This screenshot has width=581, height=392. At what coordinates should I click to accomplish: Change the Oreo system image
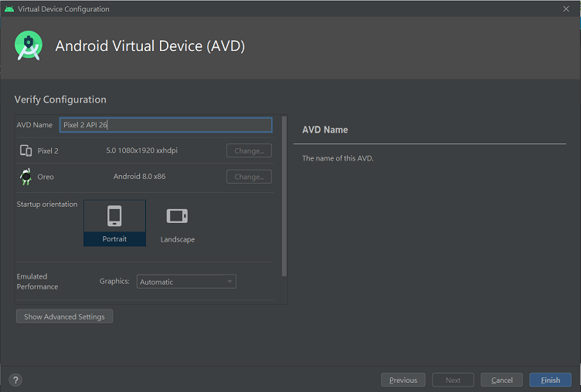tap(249, 177)
